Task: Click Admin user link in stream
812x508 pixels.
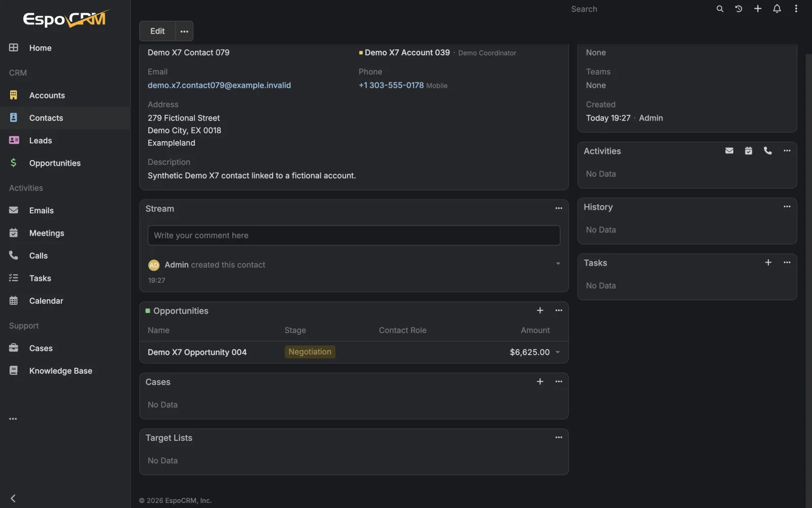Action: [177, 265]
